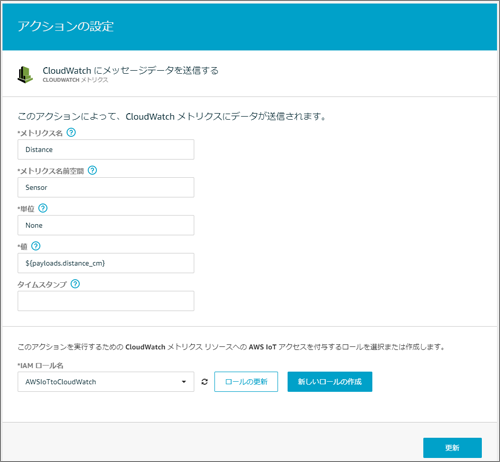Show help tooltip for 単位 field
The width and height of the screenshot is (500, 462).
click(43, 208)
